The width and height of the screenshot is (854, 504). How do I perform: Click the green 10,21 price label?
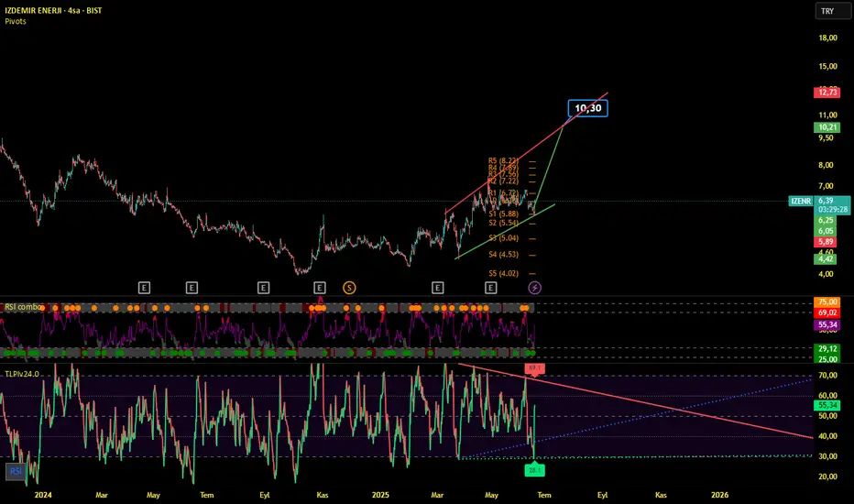point(827,127)
